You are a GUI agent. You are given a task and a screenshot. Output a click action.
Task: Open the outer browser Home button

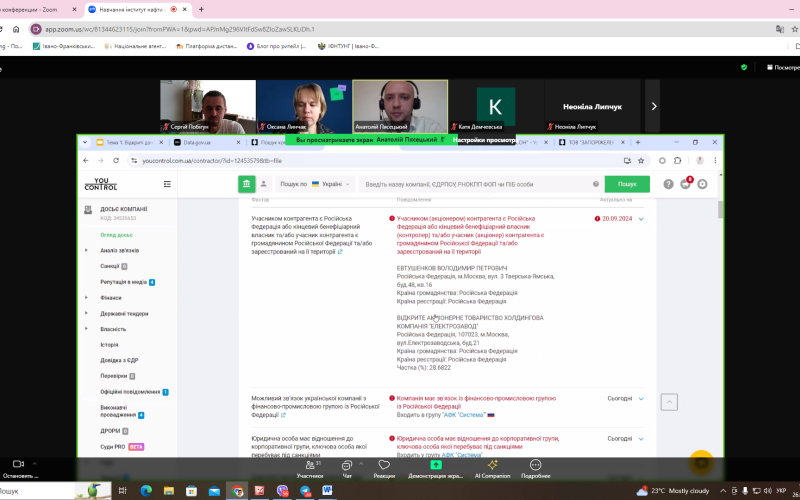tap(16, 29)
